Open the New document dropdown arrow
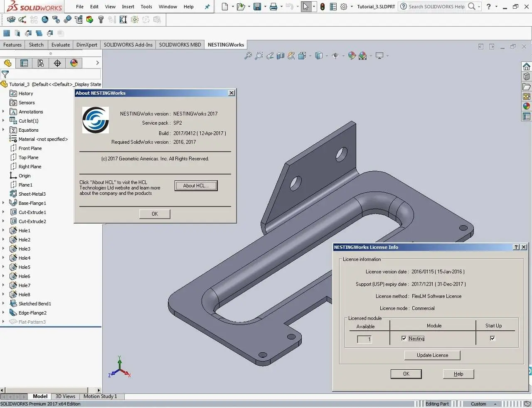This screenshot has width=532, height=408. click(233, 7)
